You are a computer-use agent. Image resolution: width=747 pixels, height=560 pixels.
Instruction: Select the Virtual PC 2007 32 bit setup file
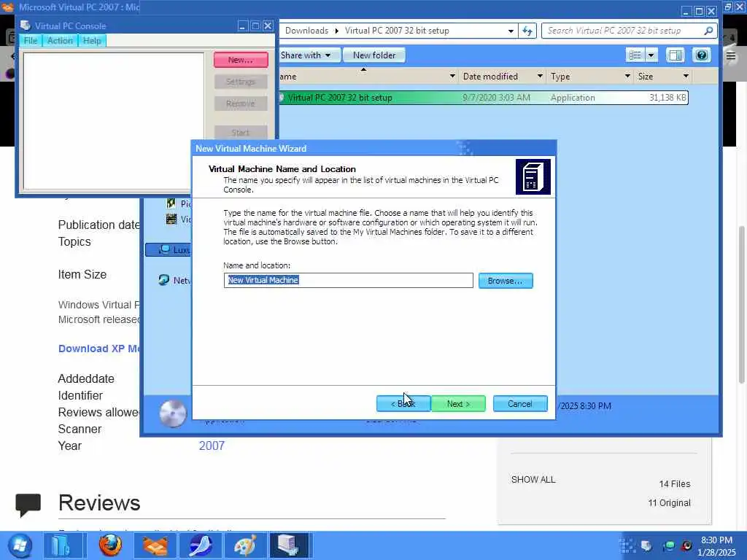point(484,98)
